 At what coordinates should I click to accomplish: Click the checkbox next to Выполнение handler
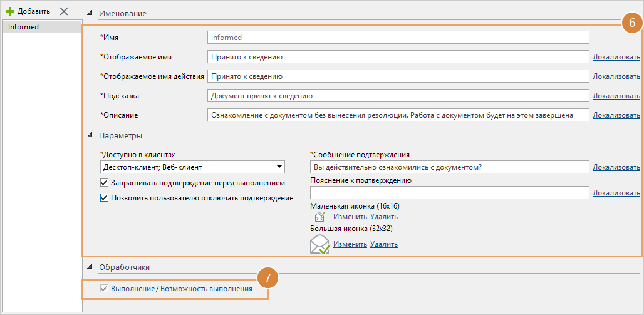pyautogui.click(x=105, y=289)
